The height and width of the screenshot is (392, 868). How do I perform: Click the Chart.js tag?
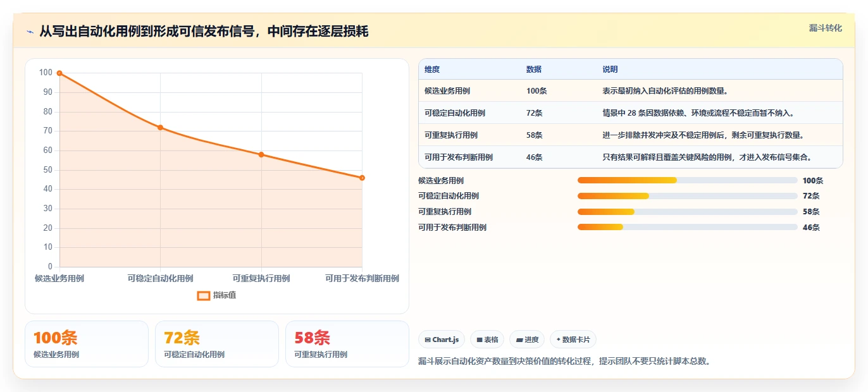click(x=442, y=340)
